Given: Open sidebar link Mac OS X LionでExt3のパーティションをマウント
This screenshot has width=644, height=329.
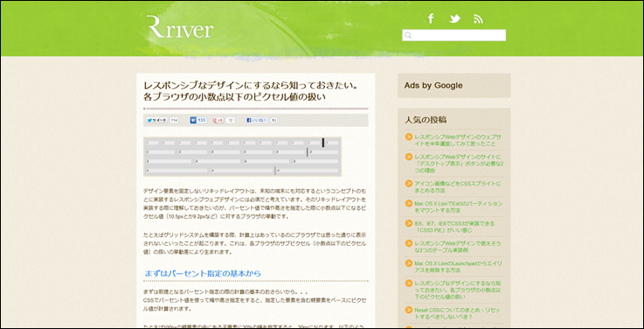Looking at the screenshot, I should (x=459, y=206).
